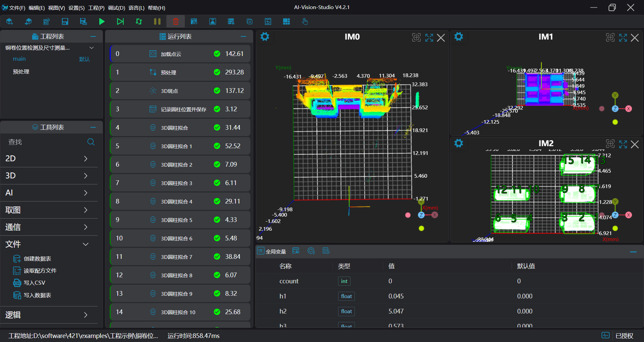Open the 调试(D) menu

coord(116,8)
